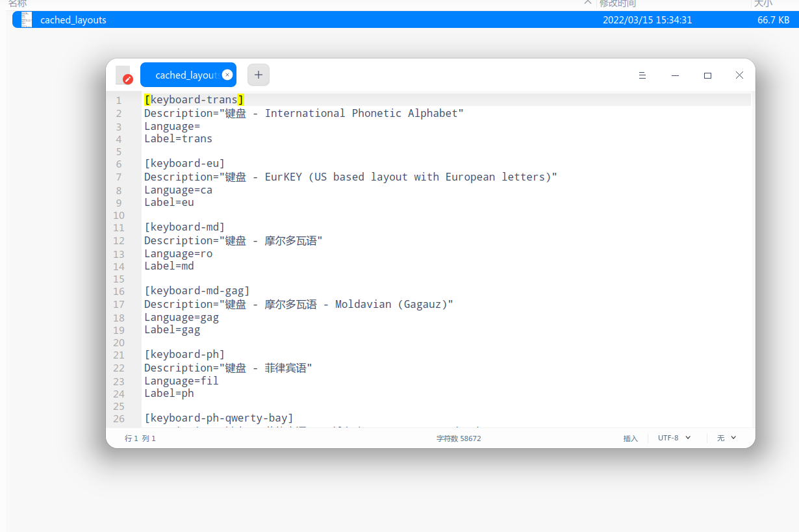Click the name column sort arrow
Screen dimensions: 799x532
click(x=588, y=3)
